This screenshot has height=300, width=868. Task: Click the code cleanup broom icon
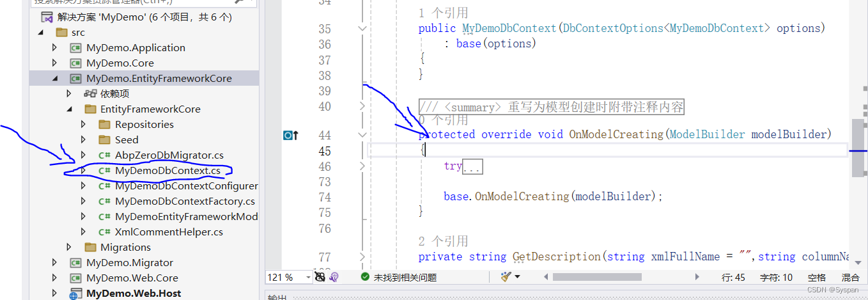click(x=506, y=277)
